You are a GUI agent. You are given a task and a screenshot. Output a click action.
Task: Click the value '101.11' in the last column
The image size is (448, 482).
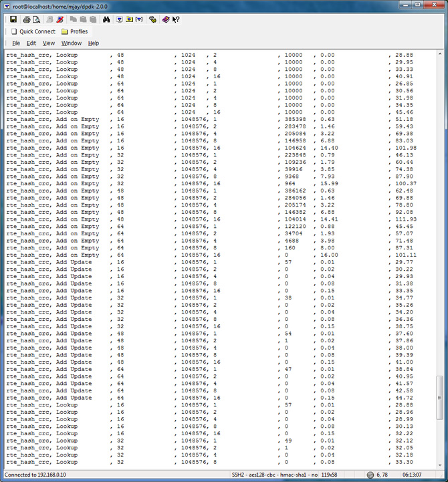[x=406, y=255]
